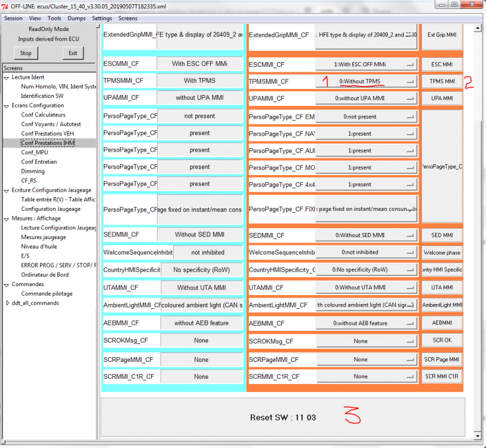Open the View menu

35,19
